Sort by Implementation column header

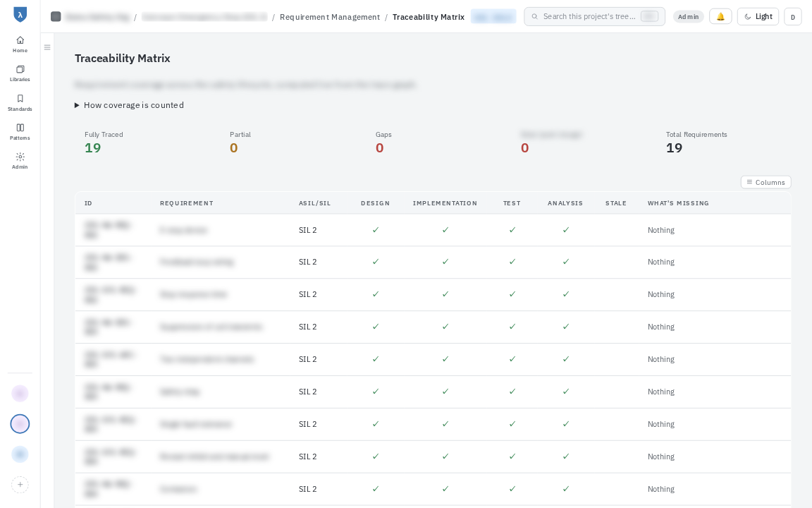pyautogui.click(x=445, y=203)
